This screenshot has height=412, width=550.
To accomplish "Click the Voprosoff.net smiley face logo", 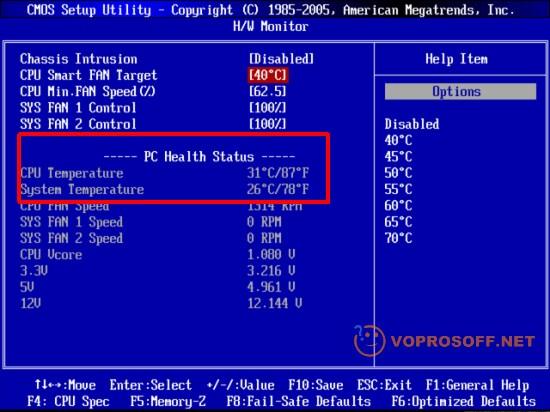I will pyautogui.click(x=369, y=340).
